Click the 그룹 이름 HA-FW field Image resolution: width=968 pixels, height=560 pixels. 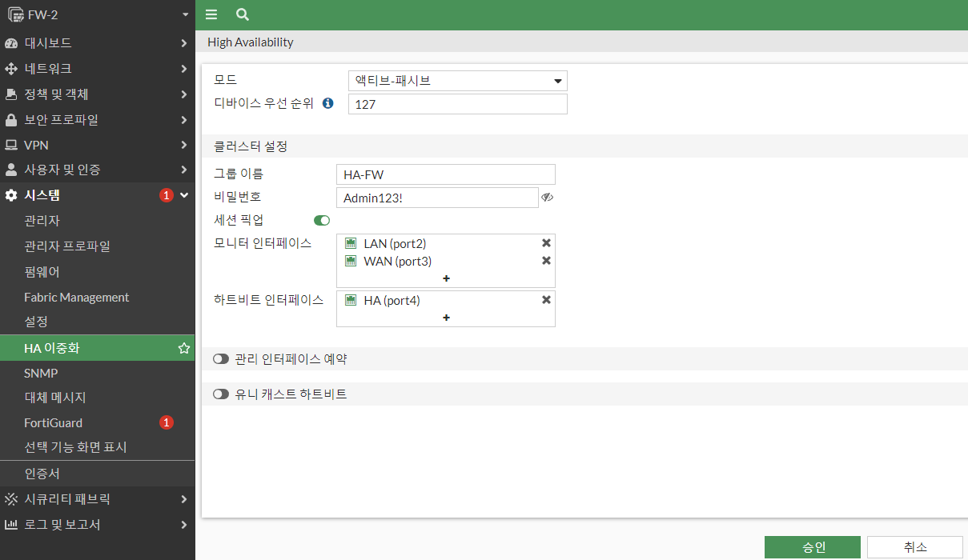(446, 174)
